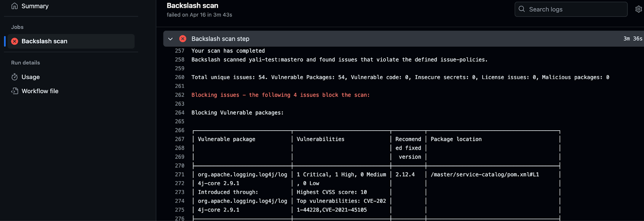Screen dimensions: 644x221
Task: Click the 'Total unique issues: 54' log line
Action: click(400, 77)
